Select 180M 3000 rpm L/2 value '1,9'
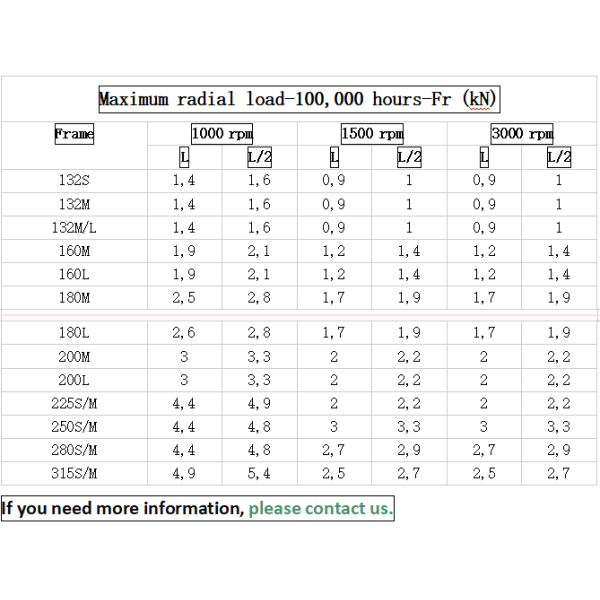The height and width of the screenshot is (600, 600). (x=559, y=298)
